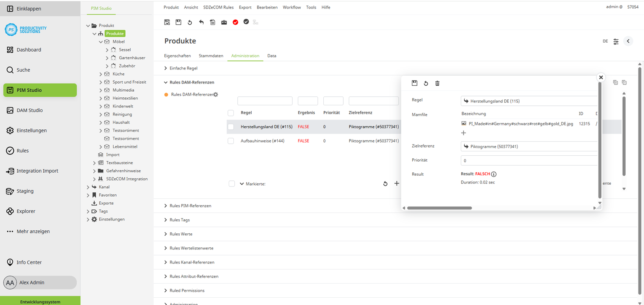Save the rule with the popup's floppy disk icon

[414, 84]
